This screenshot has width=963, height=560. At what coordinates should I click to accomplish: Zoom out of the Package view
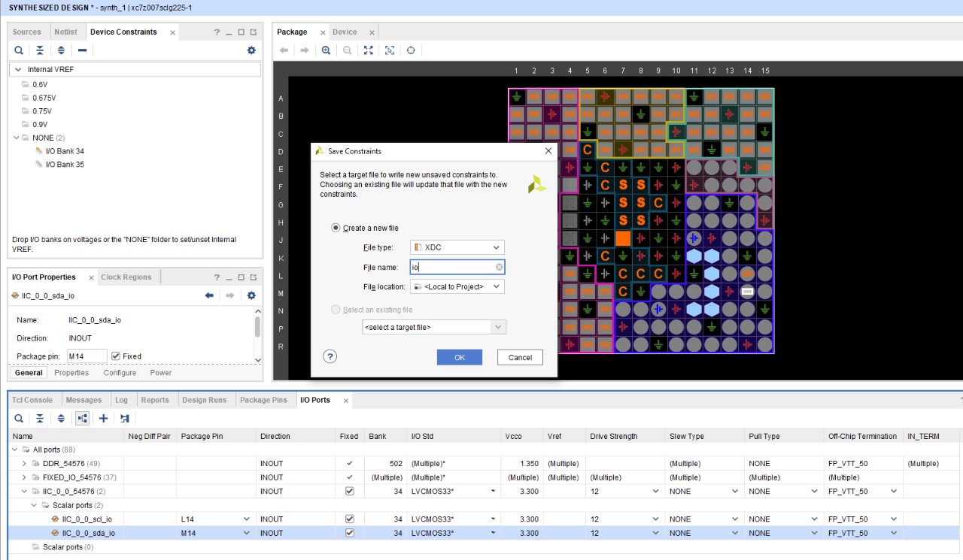(347, 50)
